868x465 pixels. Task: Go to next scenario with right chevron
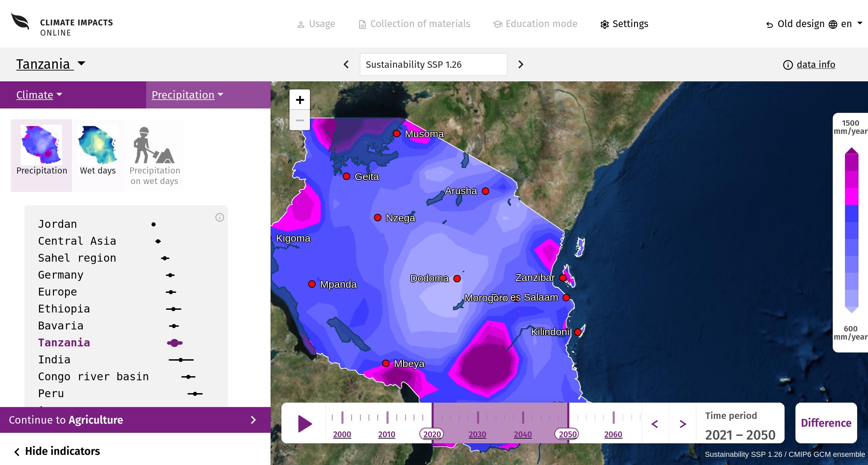(521, 64)
